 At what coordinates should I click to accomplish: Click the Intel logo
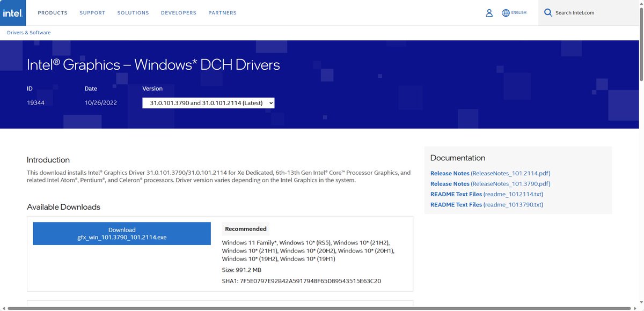pyautogui.click(x=13, y=13)
